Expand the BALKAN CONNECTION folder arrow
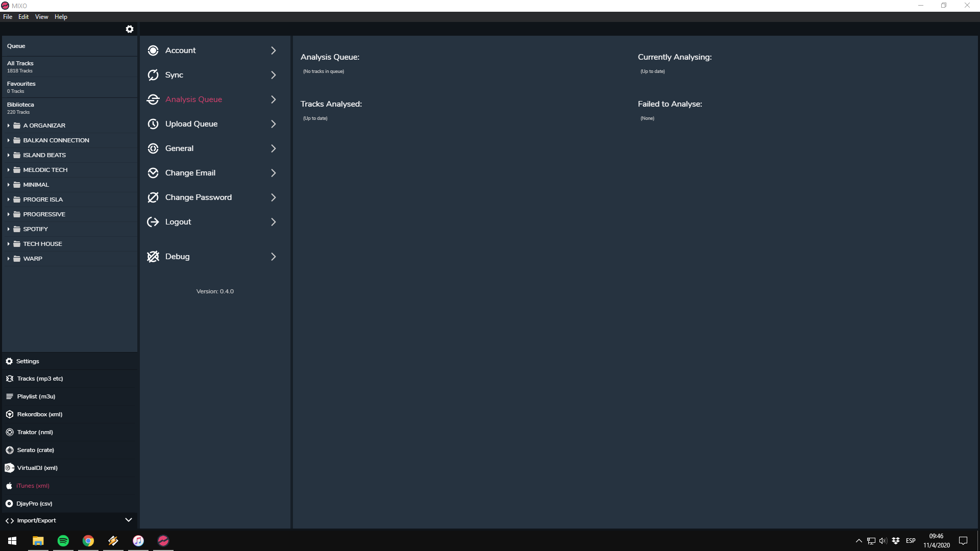 click(9, 140)
